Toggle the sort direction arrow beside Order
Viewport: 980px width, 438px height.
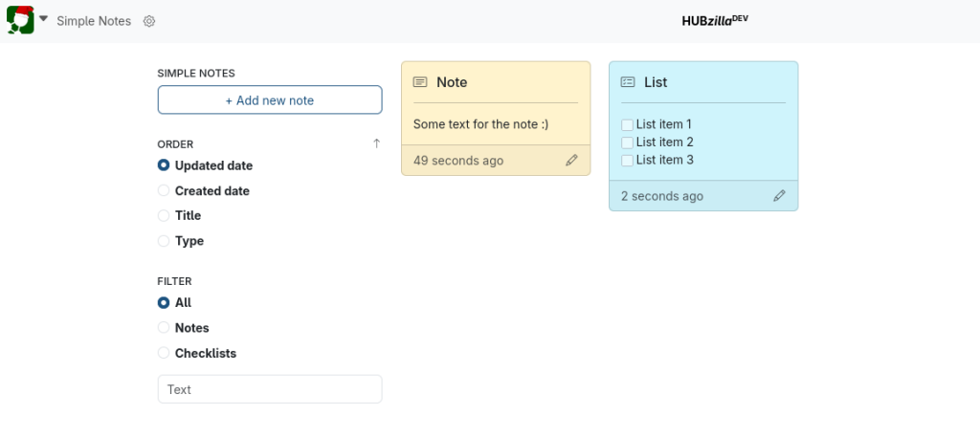[x=376, y=143]
